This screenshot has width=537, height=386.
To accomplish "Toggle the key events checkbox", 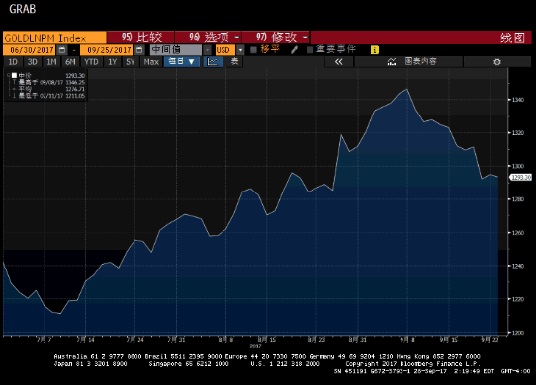I will tap(310, 50).
